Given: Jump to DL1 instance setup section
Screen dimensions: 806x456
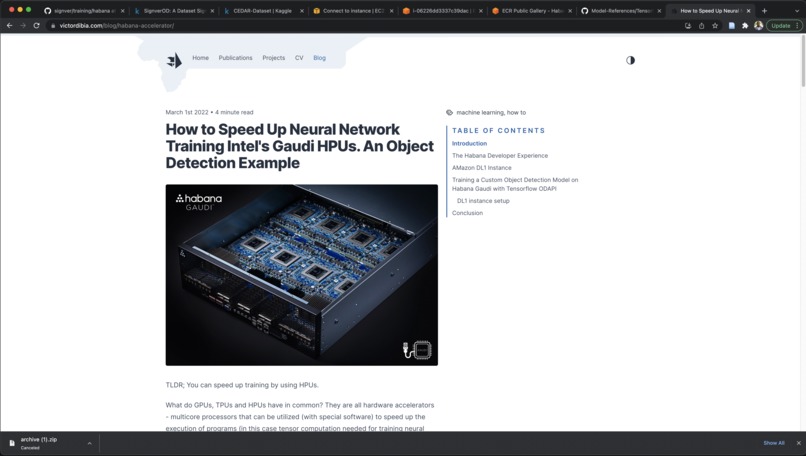Looking at the screenshot, I should coord(483,200).
